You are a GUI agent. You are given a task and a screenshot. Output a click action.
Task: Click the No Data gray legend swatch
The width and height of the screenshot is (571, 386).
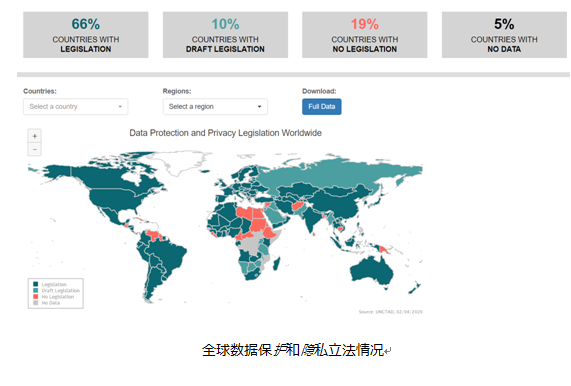pyautogui.click(x=36, y=303)
